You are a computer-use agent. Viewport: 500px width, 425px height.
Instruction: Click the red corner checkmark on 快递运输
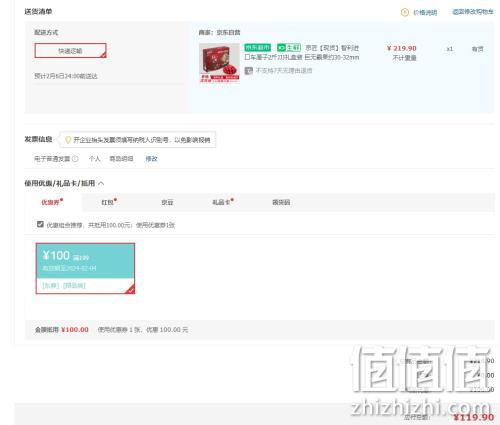click(x=103, y=55)
